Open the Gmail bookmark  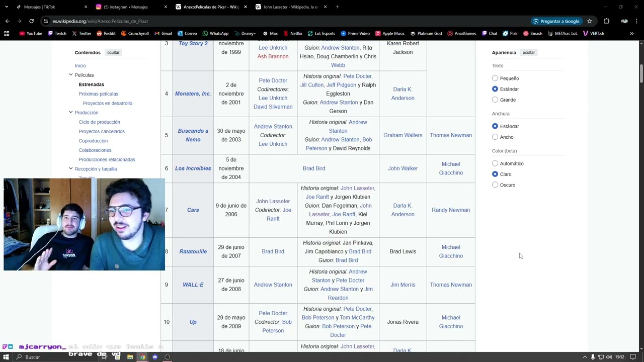163,33
